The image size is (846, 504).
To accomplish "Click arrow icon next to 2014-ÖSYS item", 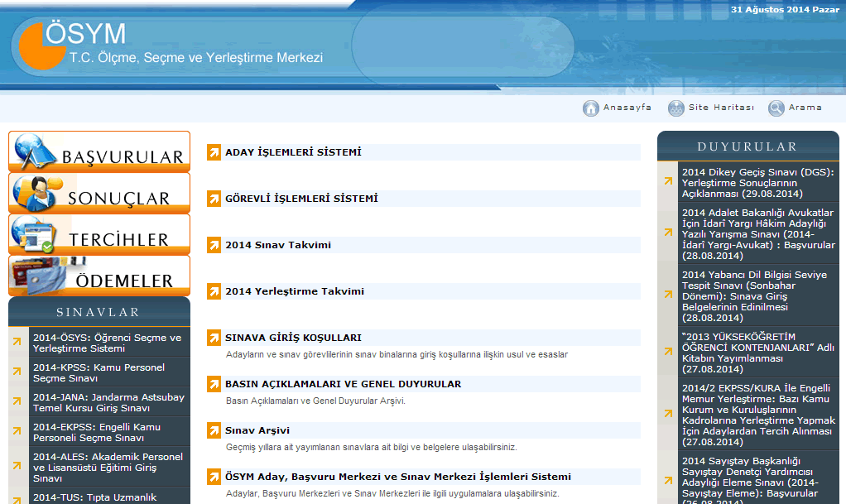I will [17, 342].
